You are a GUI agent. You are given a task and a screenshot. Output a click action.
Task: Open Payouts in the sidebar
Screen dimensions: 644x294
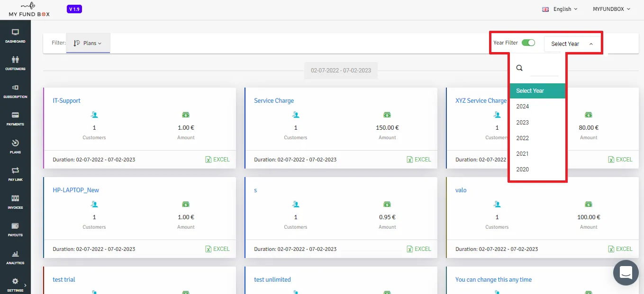pos(15,229)
